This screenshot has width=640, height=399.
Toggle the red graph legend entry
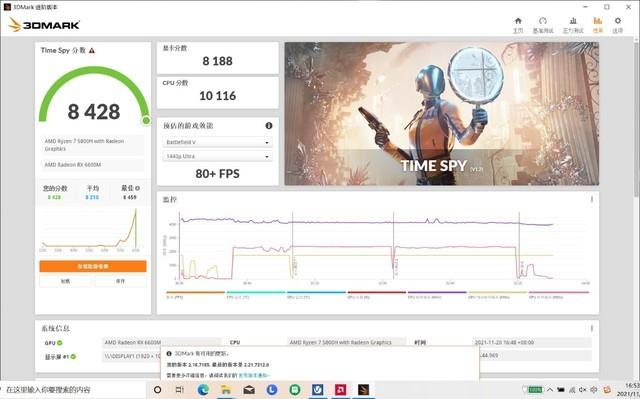tap(376, 295)
